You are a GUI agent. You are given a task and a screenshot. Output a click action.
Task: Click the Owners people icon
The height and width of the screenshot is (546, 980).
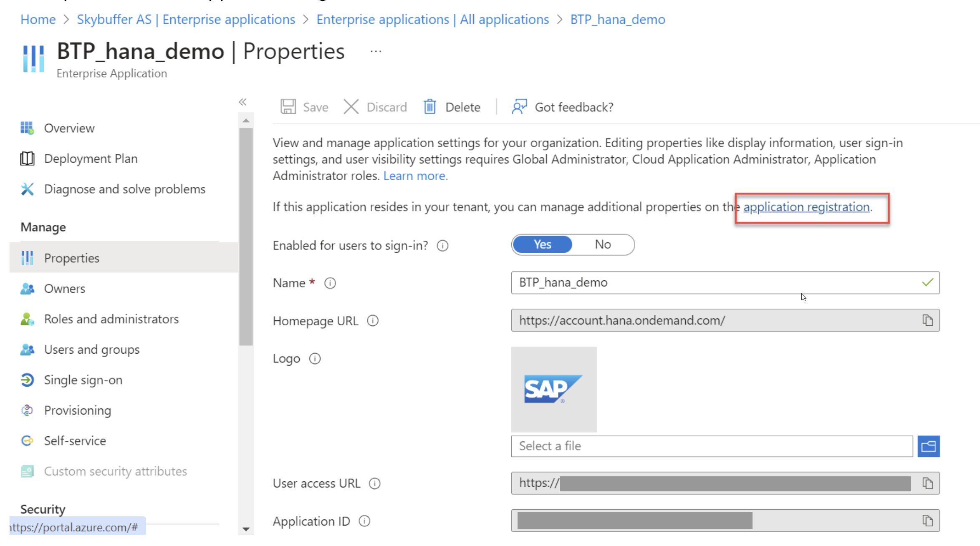point(28,289)
